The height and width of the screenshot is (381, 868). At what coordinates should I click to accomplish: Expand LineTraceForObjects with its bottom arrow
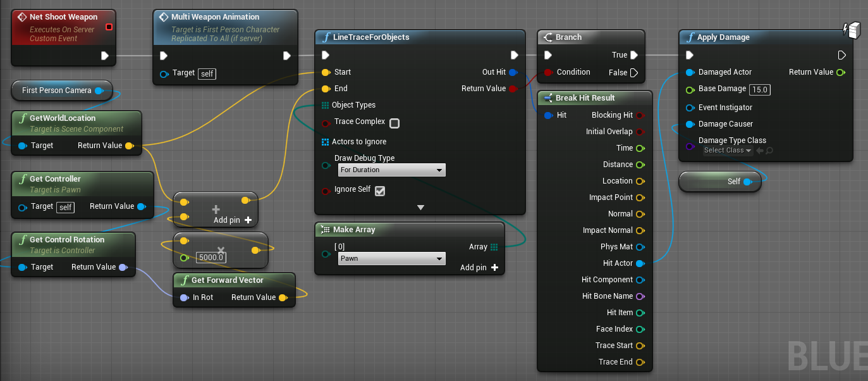(x=419, y=207)
